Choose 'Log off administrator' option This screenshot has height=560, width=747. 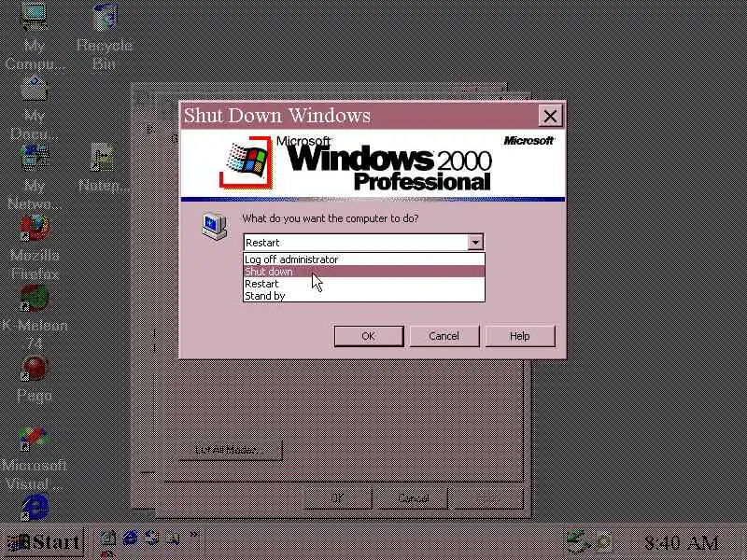point(364,259)
